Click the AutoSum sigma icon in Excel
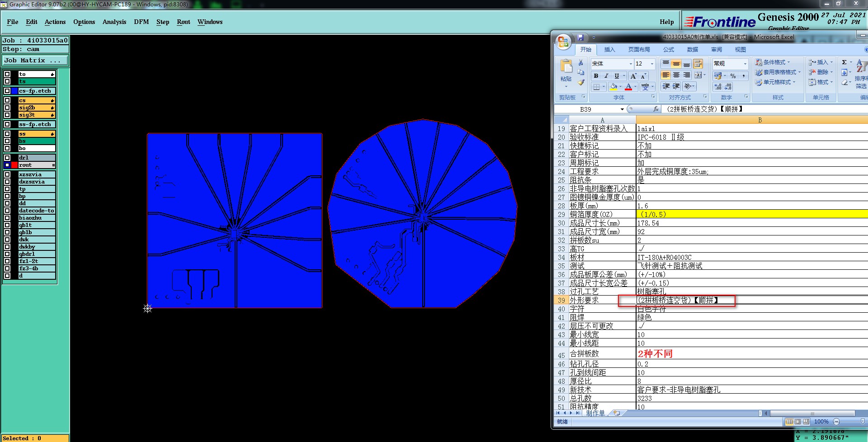Viewport: 868px width, 442px height. 844,62
